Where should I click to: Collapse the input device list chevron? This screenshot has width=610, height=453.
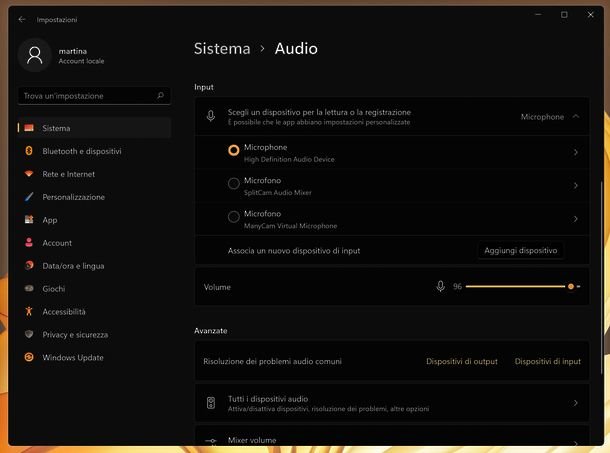coord(576,116)
